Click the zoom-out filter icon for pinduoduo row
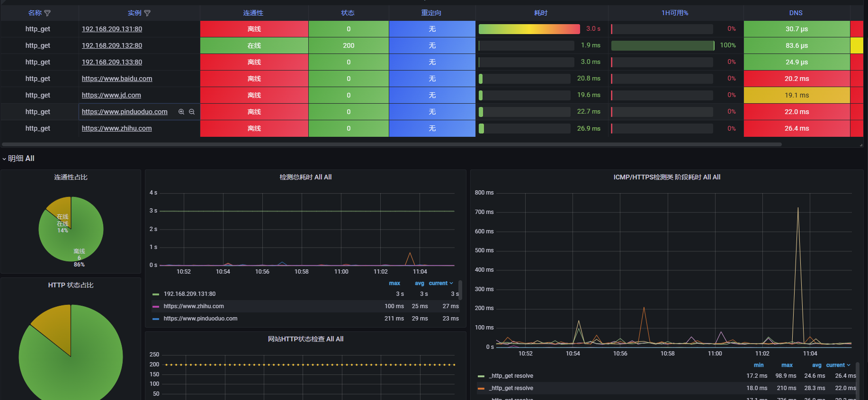The width and height of the screenshot is (868, 400). click(x=192, y=112)
